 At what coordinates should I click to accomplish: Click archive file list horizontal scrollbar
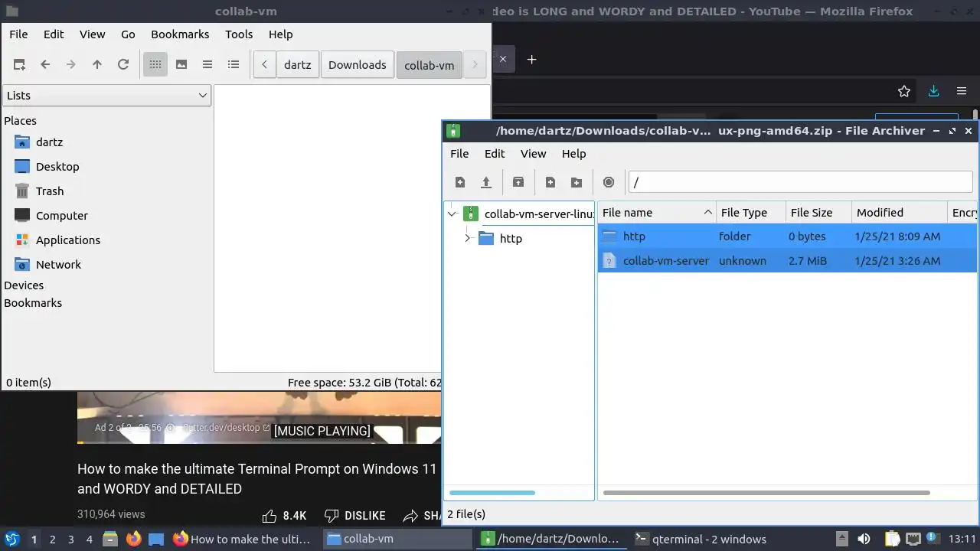(x=766, y=493)
